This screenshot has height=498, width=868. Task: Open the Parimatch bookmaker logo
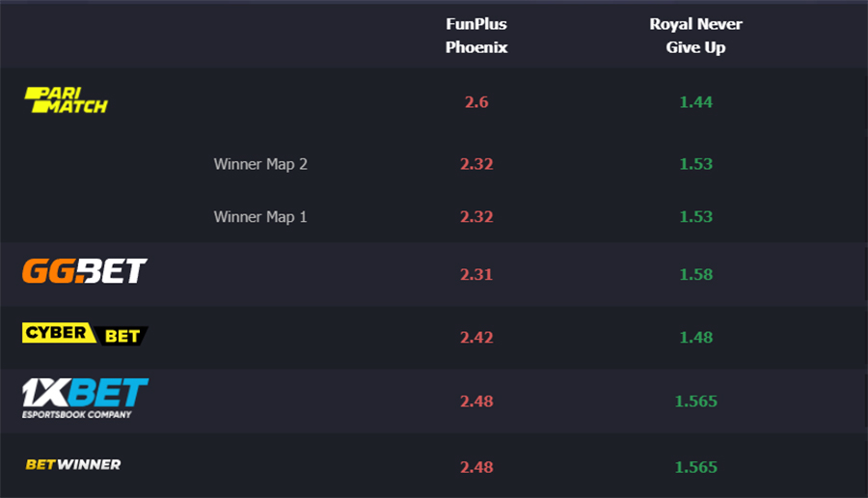[66, 100]
